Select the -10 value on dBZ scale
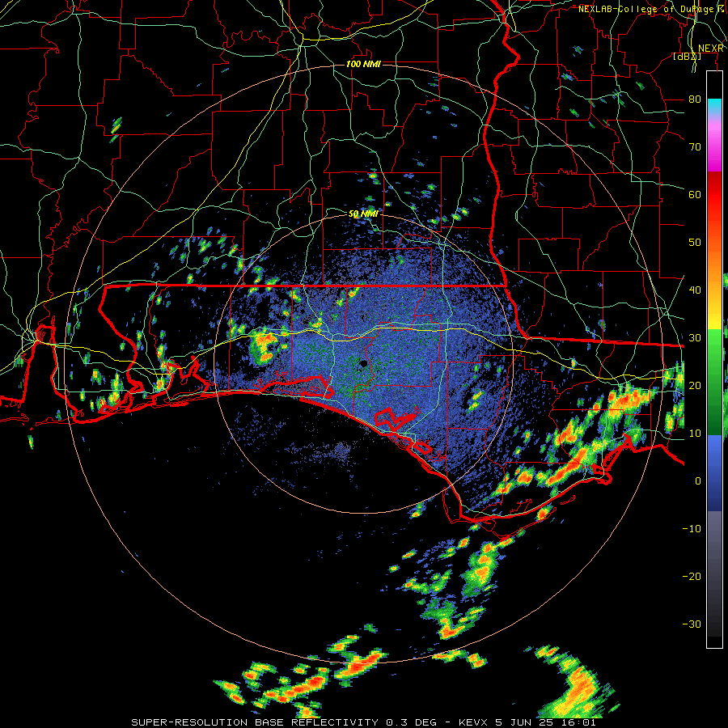 pos(692,529)
